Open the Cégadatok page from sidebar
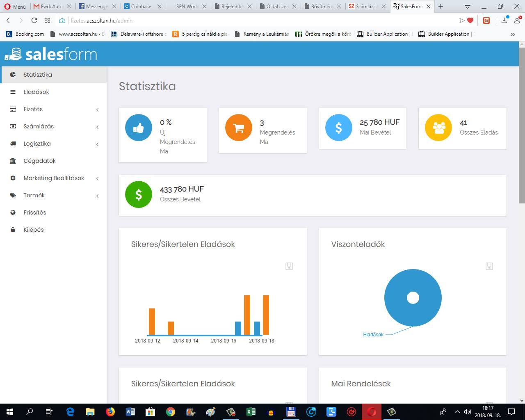 coord(39,161)
